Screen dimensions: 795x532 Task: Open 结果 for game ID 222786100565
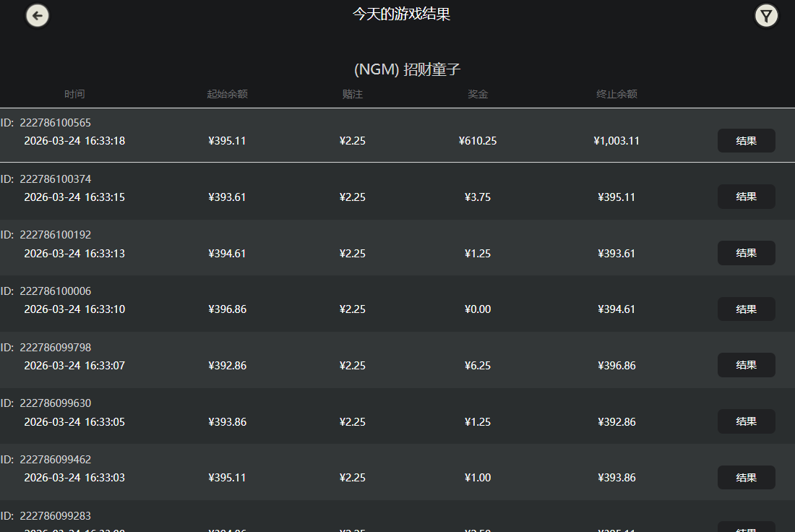[x=746, y=140]
